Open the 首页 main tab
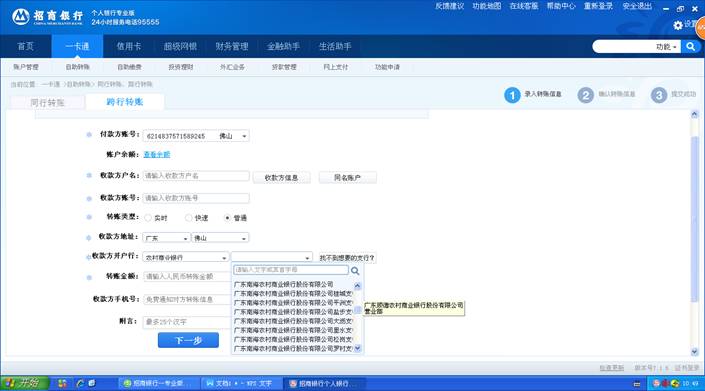705x391 pixels. pos(26,46)
